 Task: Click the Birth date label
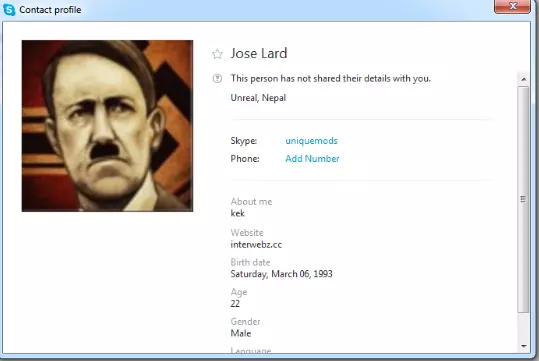point(251,263)
